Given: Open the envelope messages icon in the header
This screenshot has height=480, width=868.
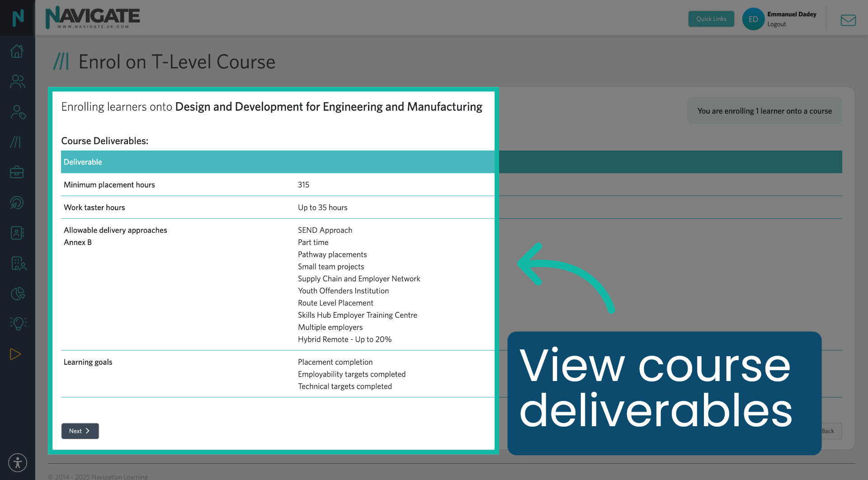Looking at the screenshot, I should [x=848, y=20].
